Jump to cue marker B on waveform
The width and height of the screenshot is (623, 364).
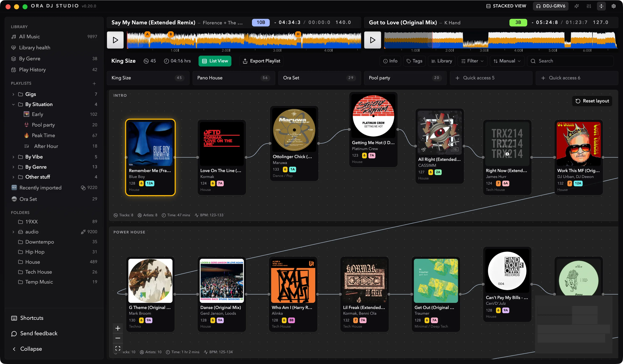[171, 34]
